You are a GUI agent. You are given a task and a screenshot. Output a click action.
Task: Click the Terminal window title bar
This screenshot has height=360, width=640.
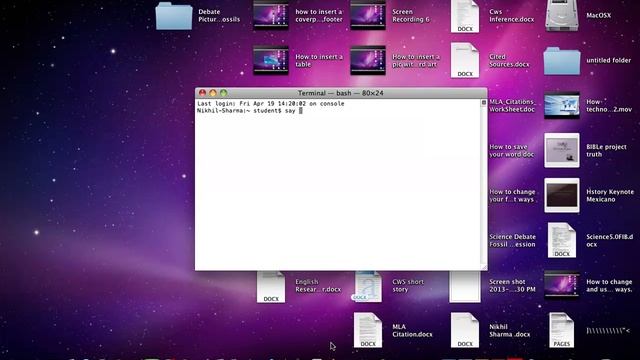pos(341,93)
